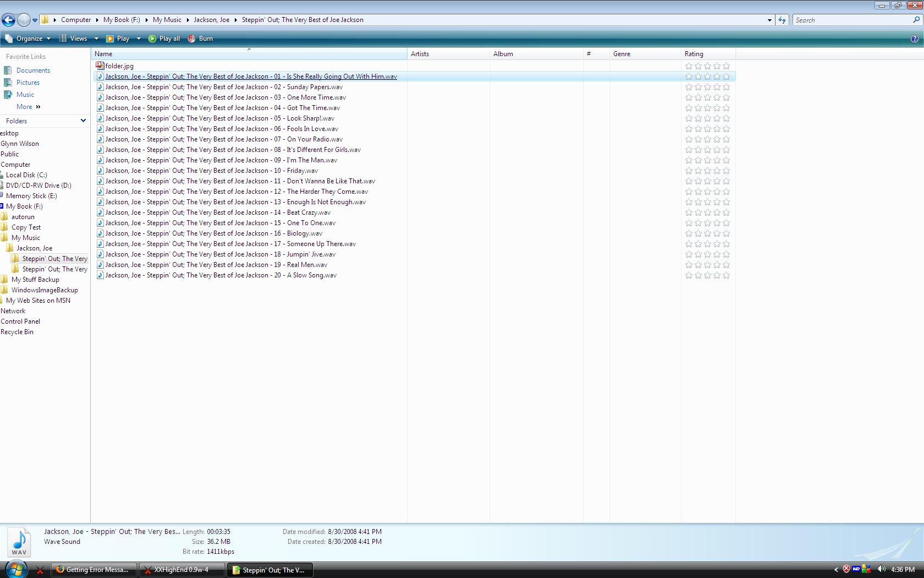The height and width of the screenshot is (578, 924).
Task: Set fifth rating star for 19 - Real Men
Action: [x=727, y=265]
